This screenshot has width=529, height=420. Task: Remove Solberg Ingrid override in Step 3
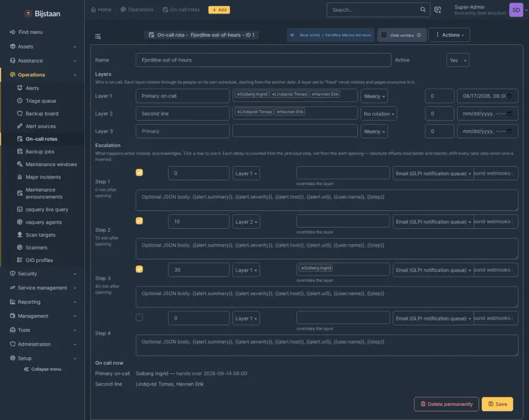coord(303,268)
